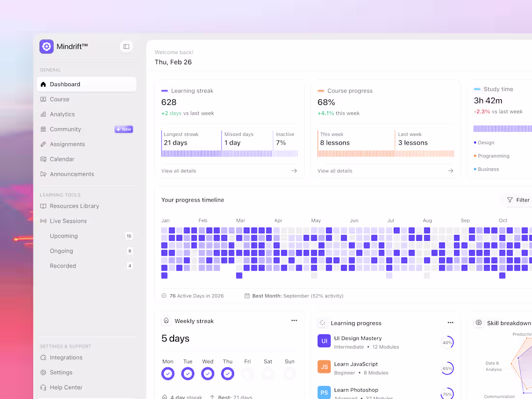Mark Friday as completed in weekly streak

(x=248, y=373)
